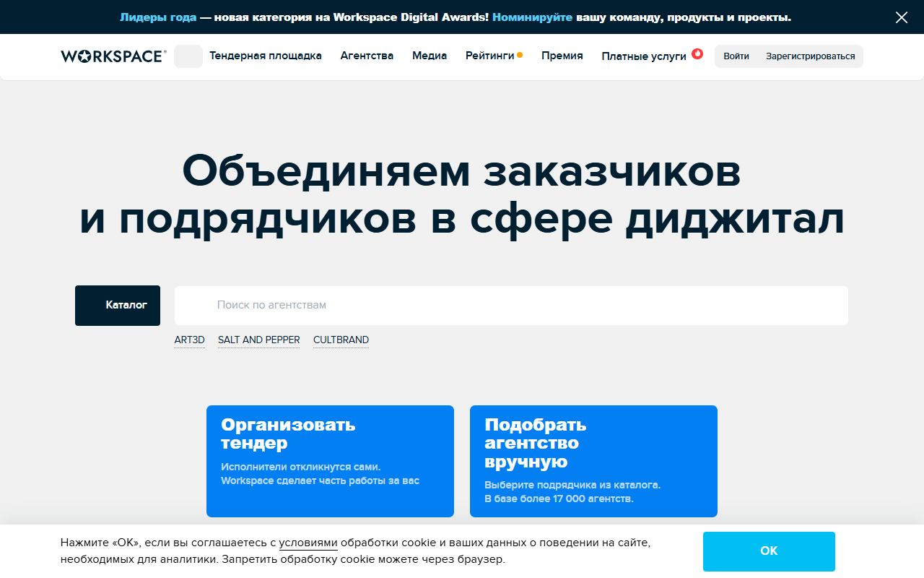Click the red notification badge icon
The image size is (924, 578).
[697, 53]
